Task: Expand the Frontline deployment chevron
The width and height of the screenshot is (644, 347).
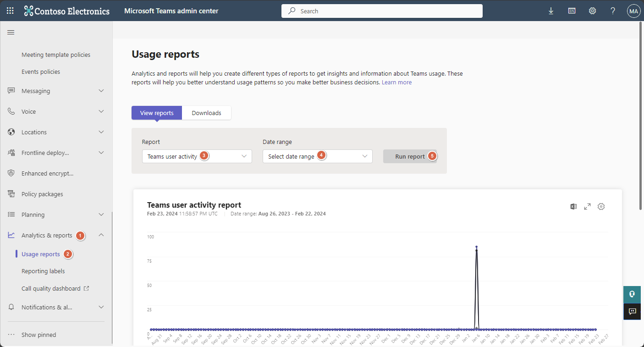Action: (x=101, y=153)
